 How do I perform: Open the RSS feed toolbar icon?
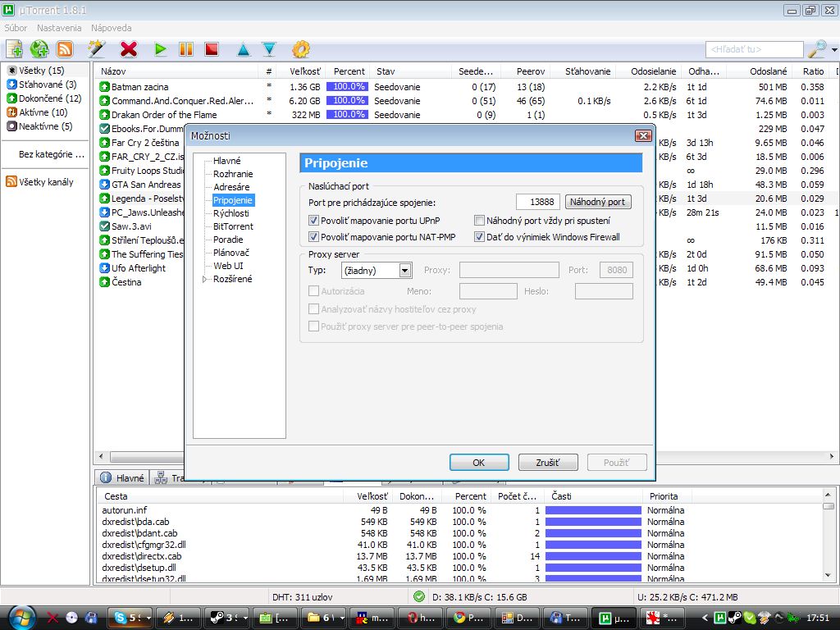click(x=65, y=49)
